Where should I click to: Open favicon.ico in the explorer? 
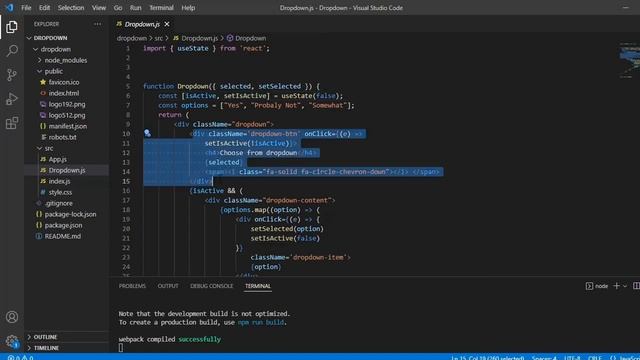[x=64, y=82]
